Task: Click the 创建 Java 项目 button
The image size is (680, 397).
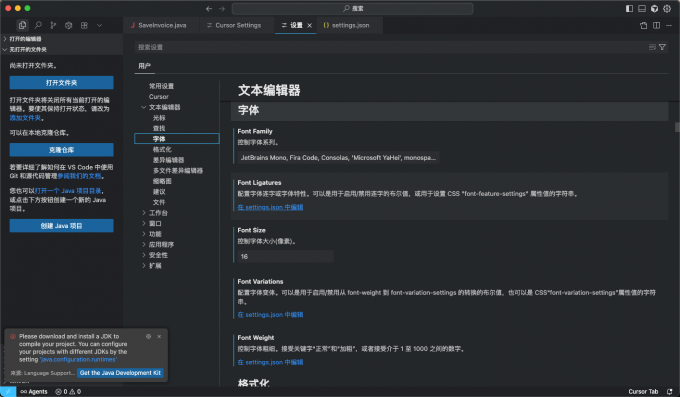Action: [x=62, y=226]
